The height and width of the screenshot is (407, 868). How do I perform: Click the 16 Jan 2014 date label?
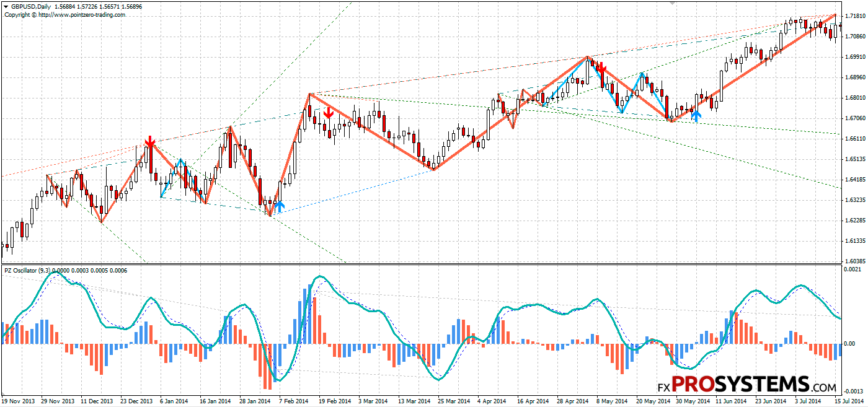tap(214, 401)
